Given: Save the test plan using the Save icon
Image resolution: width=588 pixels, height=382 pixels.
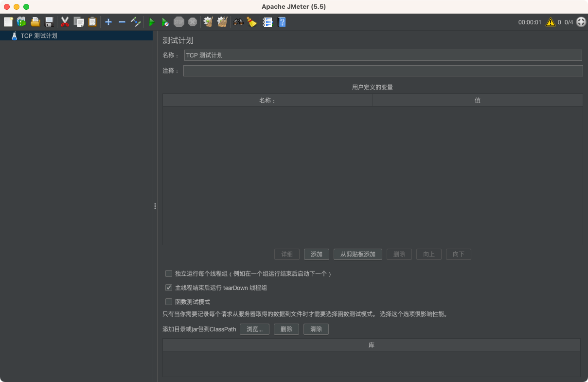Looking at the screenshot, I should tap(49, 22).
